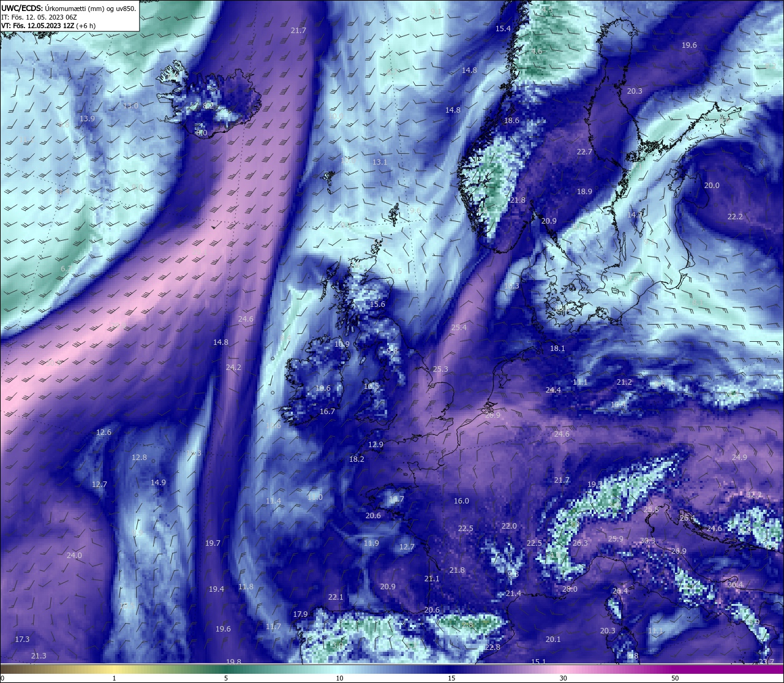
Task: Click the legend label 15 on the color scale
Action: (451, 678)
